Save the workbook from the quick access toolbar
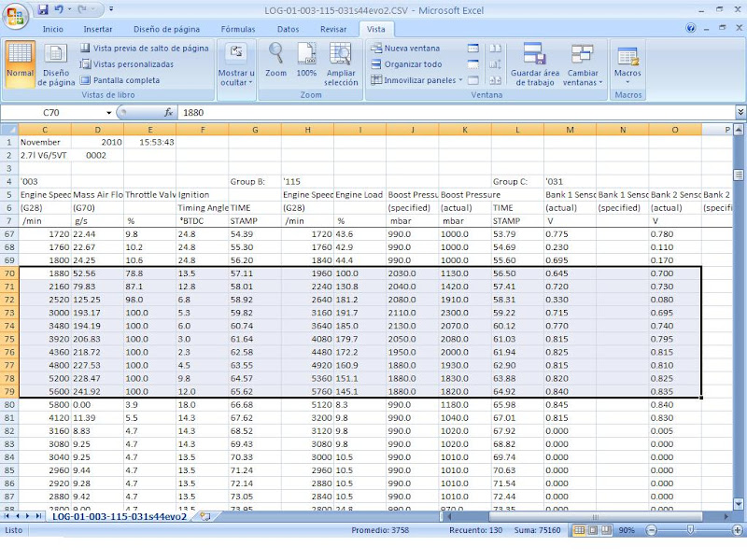The height and width of the screenshot is (560, 747). click(x=45, y=10)
